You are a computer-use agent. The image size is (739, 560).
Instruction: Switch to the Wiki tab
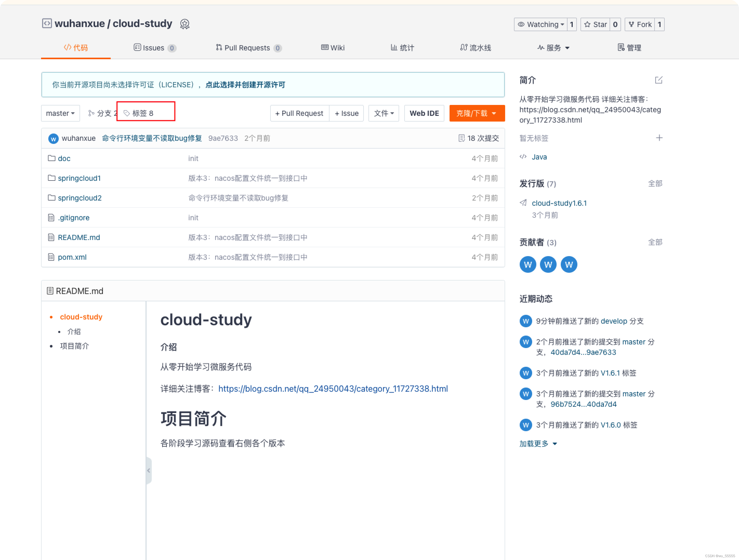[x=333, y=48]
